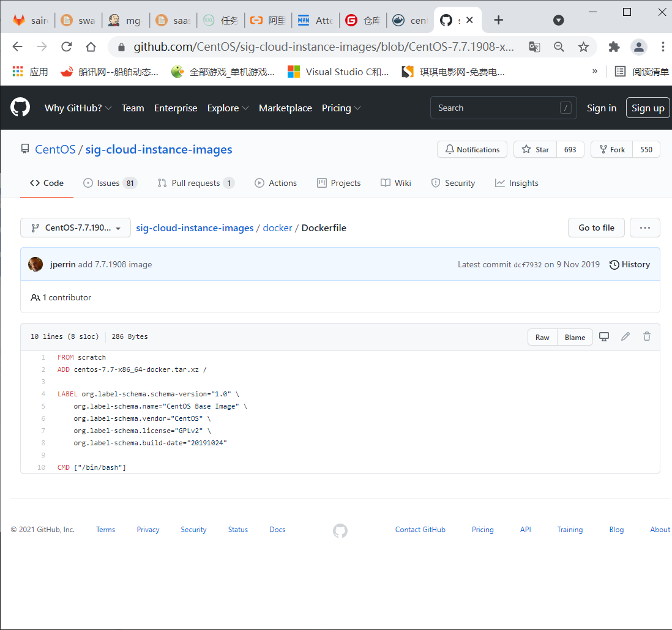Open the three-dots more options menu
Screen dimensions: 672x630
coord(644,228)
